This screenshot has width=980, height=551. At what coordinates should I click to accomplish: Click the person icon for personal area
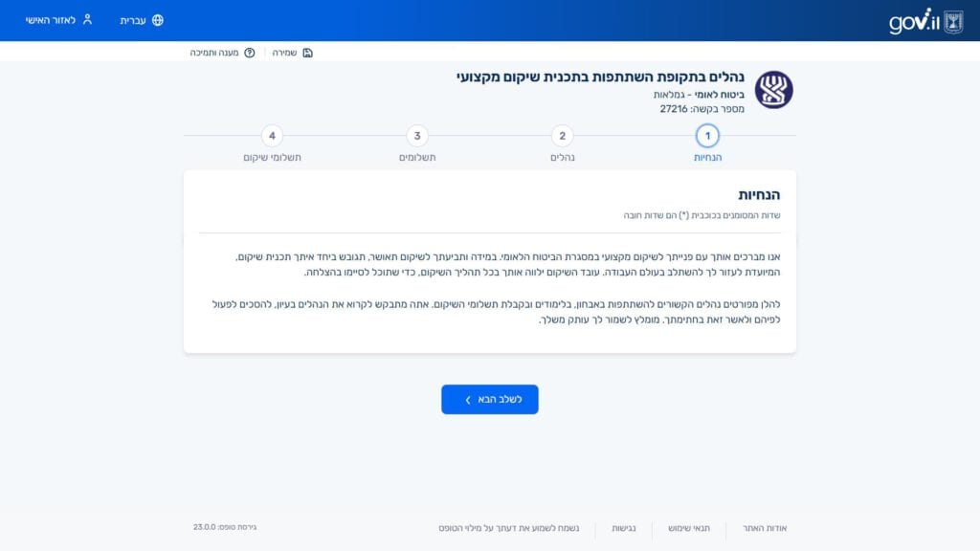tap(87, 20)
